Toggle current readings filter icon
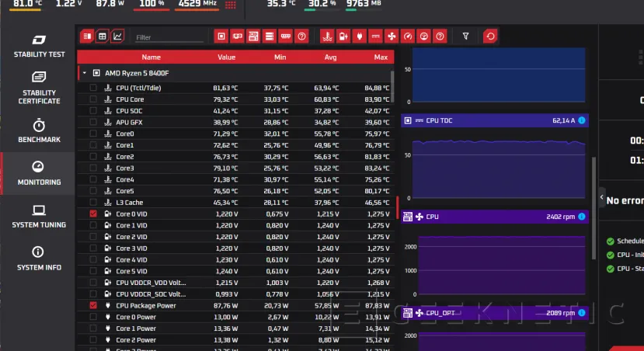This screenshot has height=351, width=644. pos(375,36)
